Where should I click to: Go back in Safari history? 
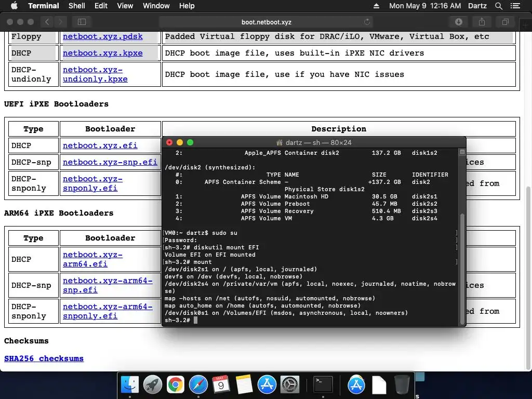[x=47, y=22]
